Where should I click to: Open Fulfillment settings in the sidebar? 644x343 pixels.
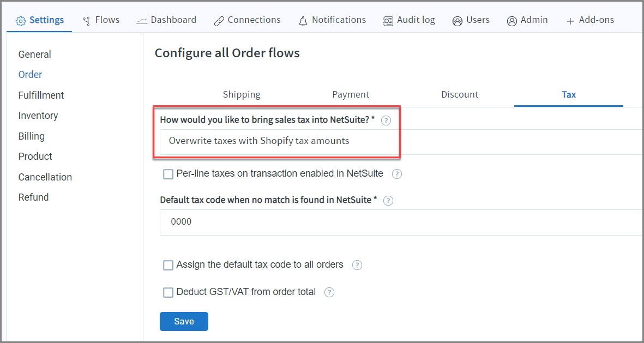pyautogui.click(x=41, y=95)
